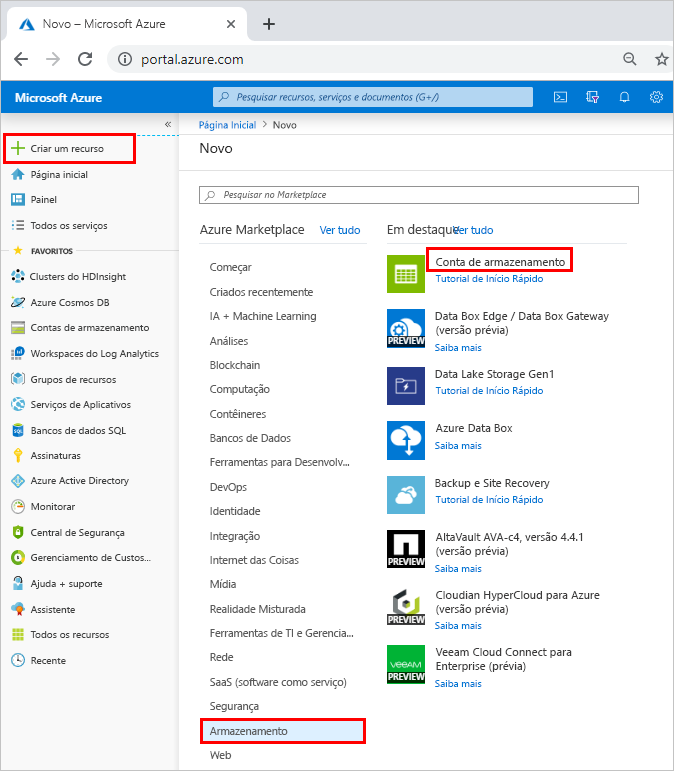Click the Backup e Site Recovery tile icon

pyautogui.click(x=406, y=495)
